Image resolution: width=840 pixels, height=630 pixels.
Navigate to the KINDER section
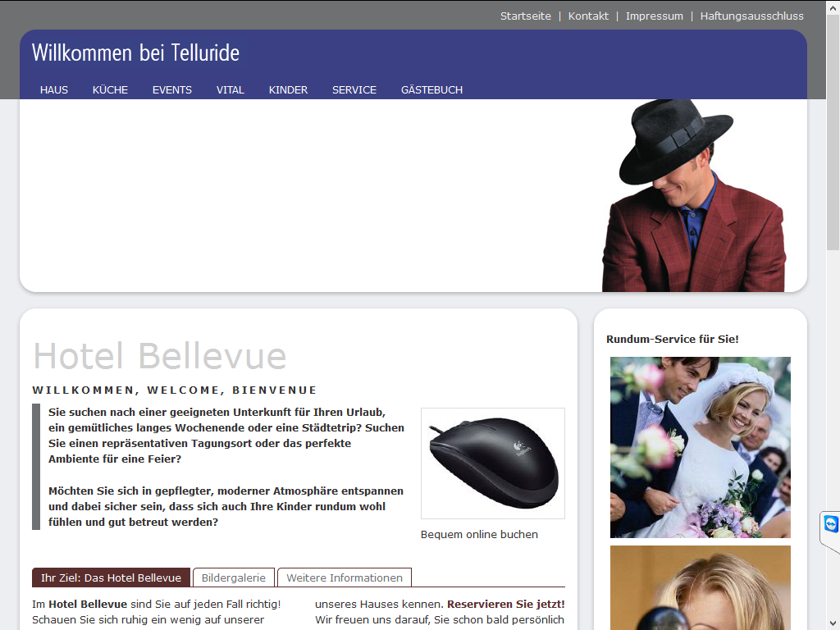click(x=288, y=90)
